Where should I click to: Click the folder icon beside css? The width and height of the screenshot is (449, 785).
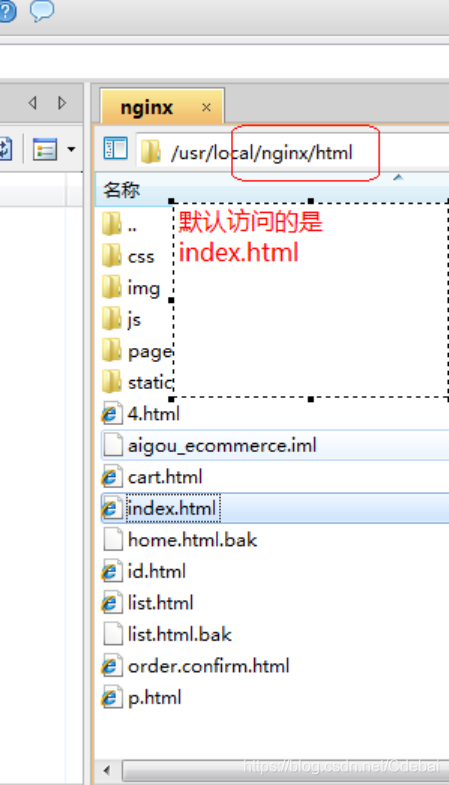click(x=111, y=255)
